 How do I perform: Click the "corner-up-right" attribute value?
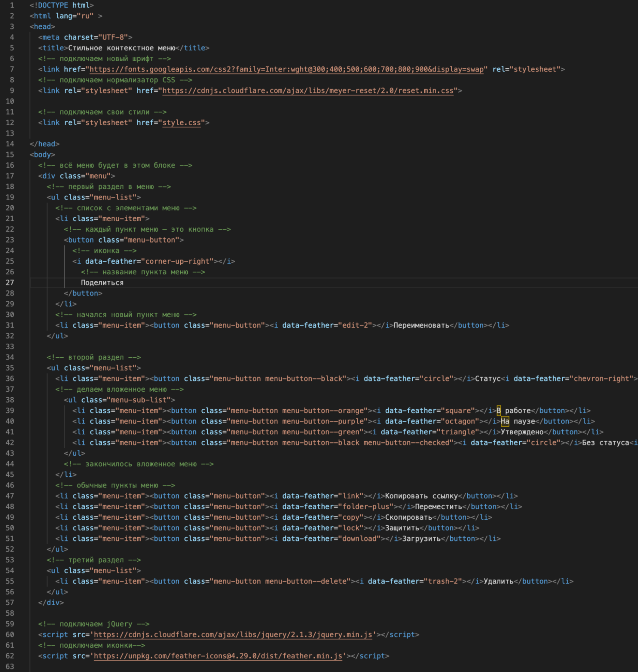pos(179,261)
